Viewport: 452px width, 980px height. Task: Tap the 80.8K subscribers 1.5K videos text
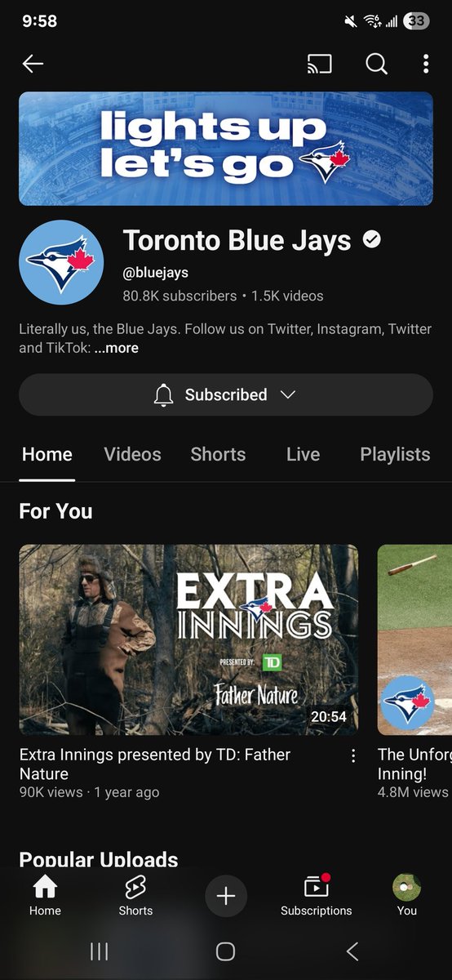(x=223, y=296)
